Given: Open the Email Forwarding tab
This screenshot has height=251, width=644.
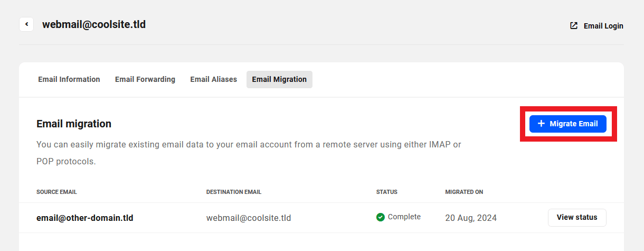Looking at the screenshot, I should tap(145, 79).
